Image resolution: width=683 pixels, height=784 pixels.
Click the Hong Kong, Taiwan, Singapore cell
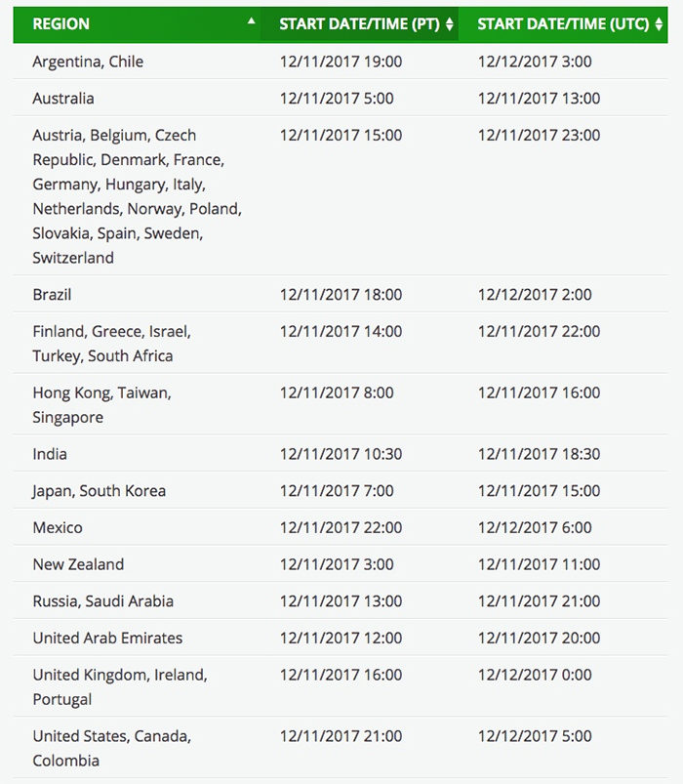[101, 405]
